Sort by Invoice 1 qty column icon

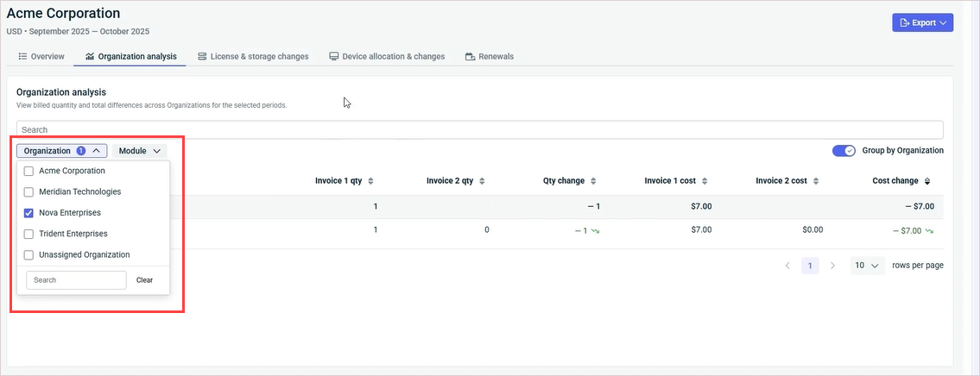point(370,181)
